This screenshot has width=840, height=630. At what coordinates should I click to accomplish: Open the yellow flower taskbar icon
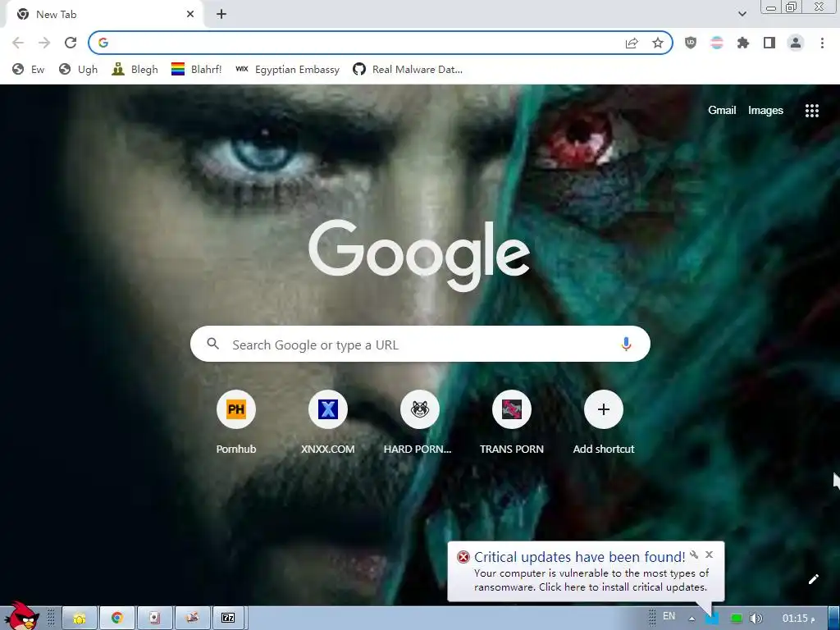click(x=80, y=619)
